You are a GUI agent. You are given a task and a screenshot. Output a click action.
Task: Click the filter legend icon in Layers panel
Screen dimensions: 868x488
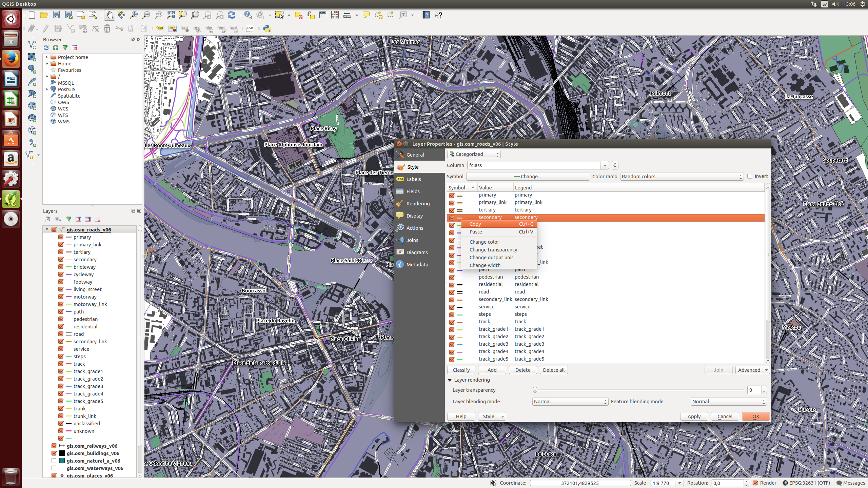point(69,219)
